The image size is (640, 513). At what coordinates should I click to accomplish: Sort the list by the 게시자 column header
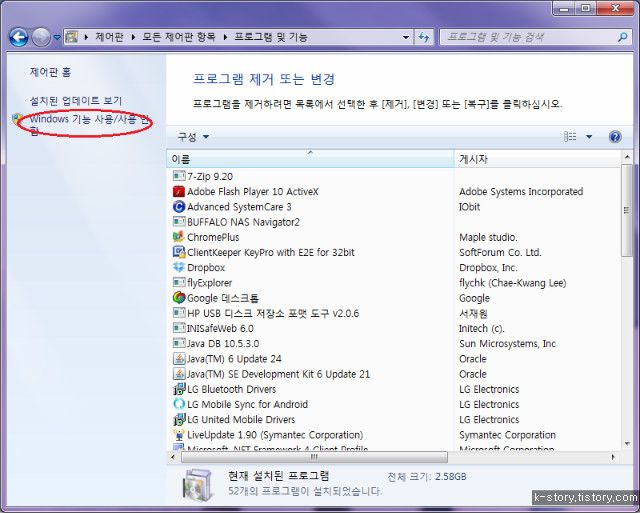pos(537,159)
